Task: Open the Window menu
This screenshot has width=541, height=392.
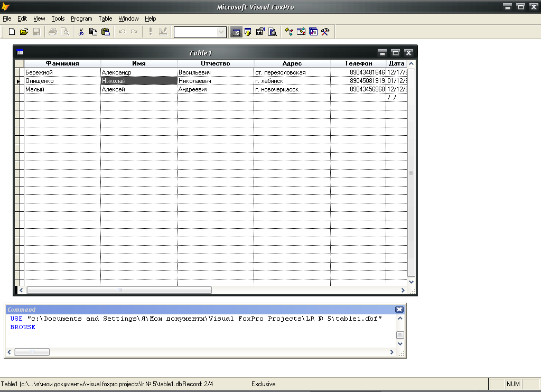Action: [128, 18]
